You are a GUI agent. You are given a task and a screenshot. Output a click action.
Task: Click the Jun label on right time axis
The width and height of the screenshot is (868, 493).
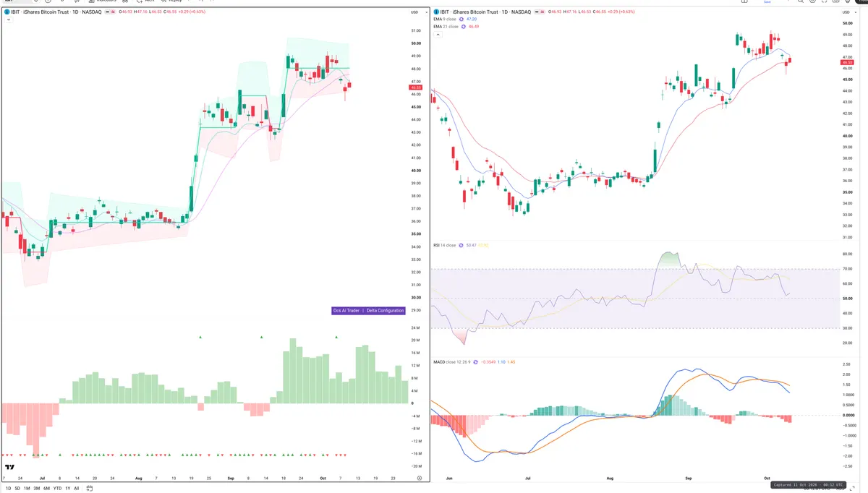point(450,479)
